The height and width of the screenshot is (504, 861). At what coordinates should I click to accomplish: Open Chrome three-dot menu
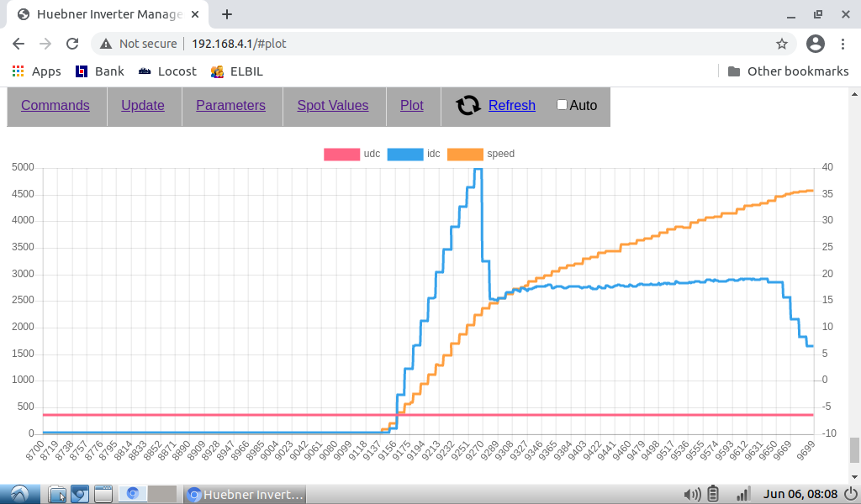pyautogui.click(x=843, y=44)
